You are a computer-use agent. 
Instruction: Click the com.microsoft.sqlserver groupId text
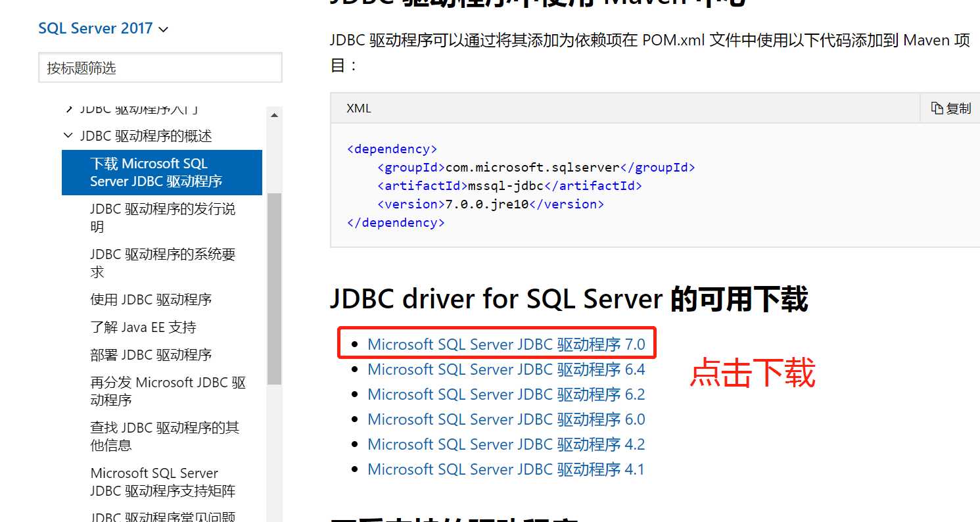[x=533, y=168]
